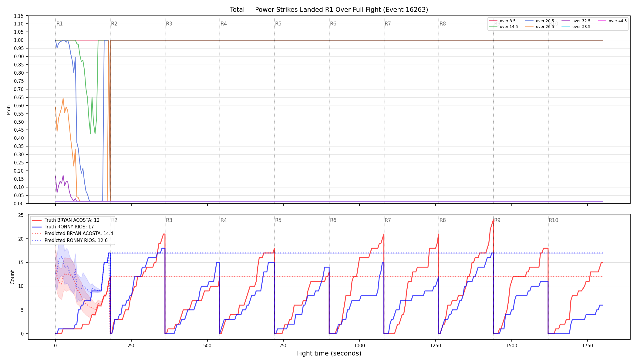Screen dimensions: 637x364
Task: Click the x-axis tick label 1500
Action: (x=512, y=345)
